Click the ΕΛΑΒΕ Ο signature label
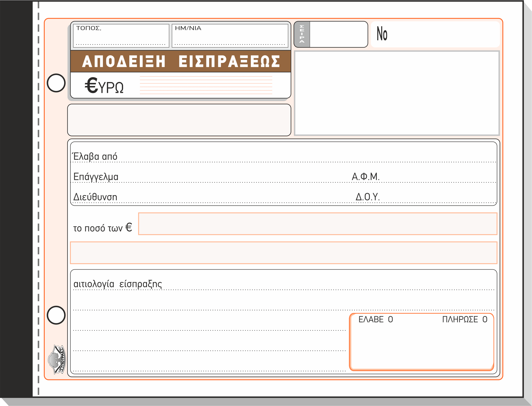 pyautogui.click(x=375, y=319)
